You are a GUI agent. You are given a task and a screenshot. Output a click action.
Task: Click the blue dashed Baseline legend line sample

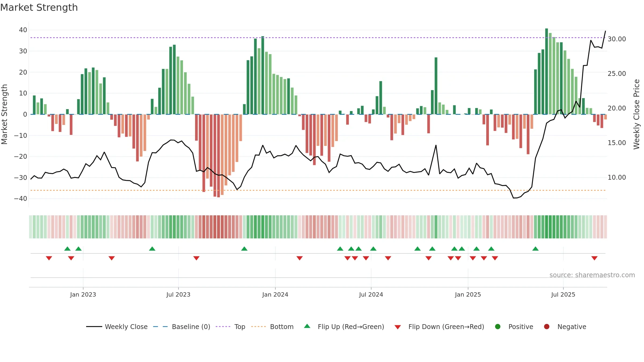(x=160, y=327)
